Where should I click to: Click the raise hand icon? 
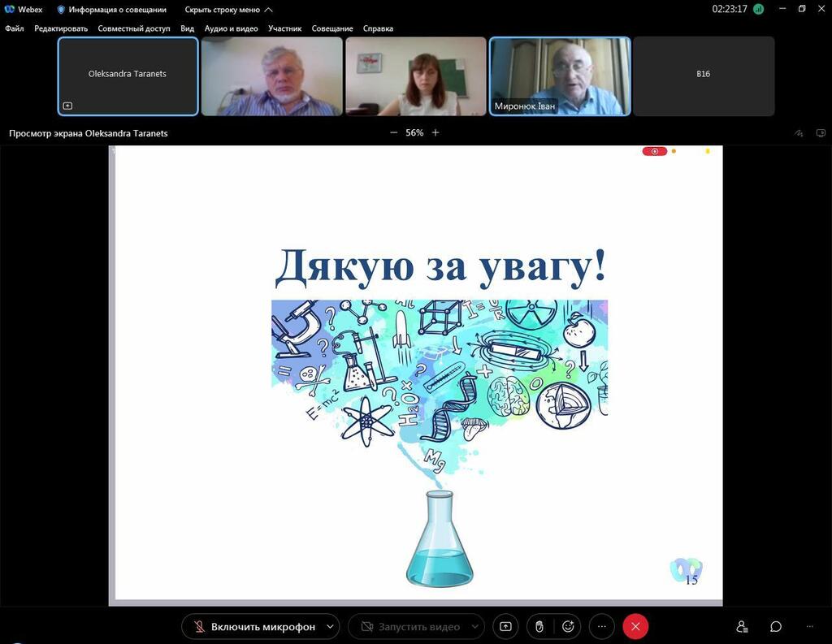tap(539, 626)
